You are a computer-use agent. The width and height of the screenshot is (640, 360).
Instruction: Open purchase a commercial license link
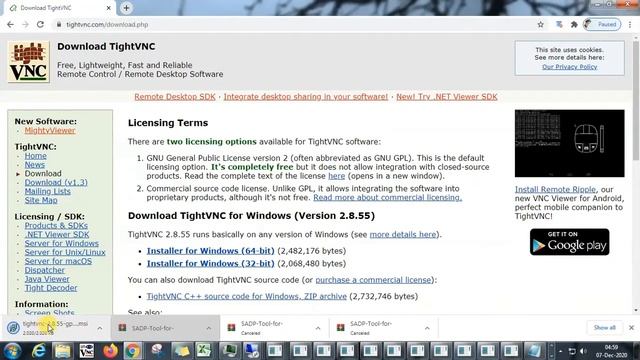point(373,280)
